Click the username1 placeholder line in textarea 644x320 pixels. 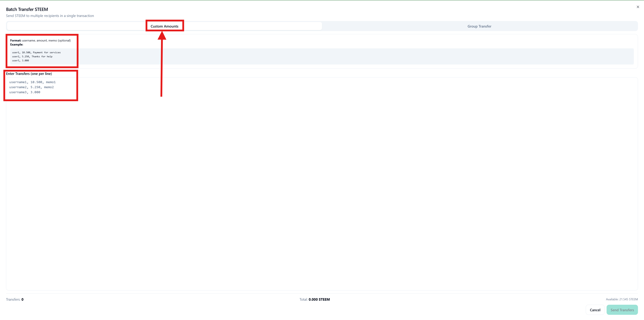pos(32,82)
